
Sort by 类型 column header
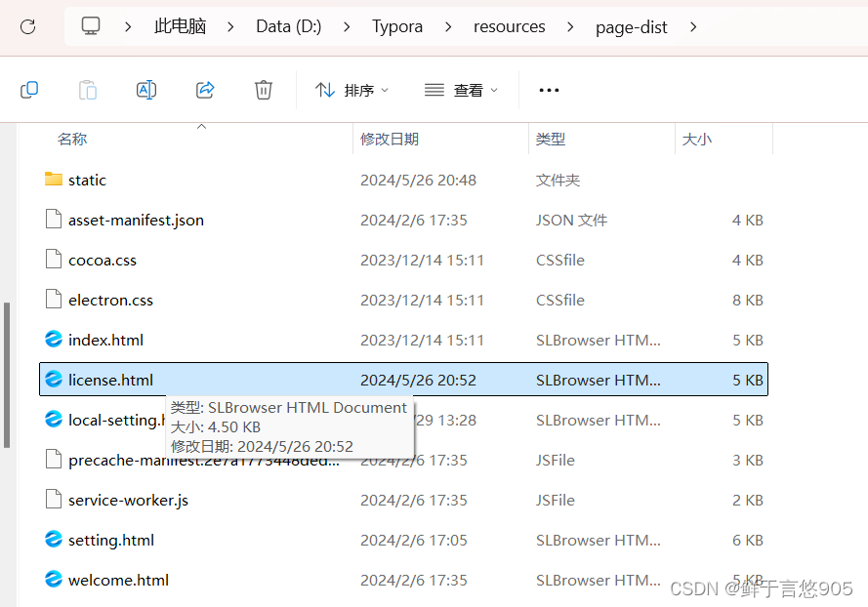coord(551,139)
